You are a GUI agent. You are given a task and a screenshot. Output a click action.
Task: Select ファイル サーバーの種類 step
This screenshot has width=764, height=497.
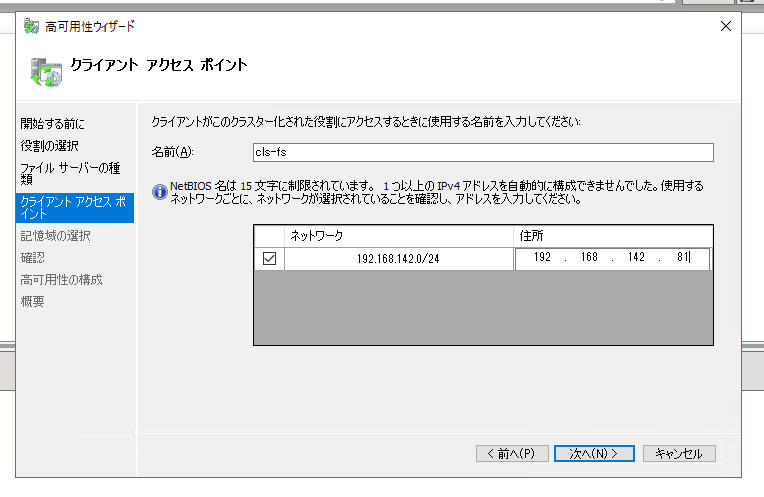(x=70, y=173)
